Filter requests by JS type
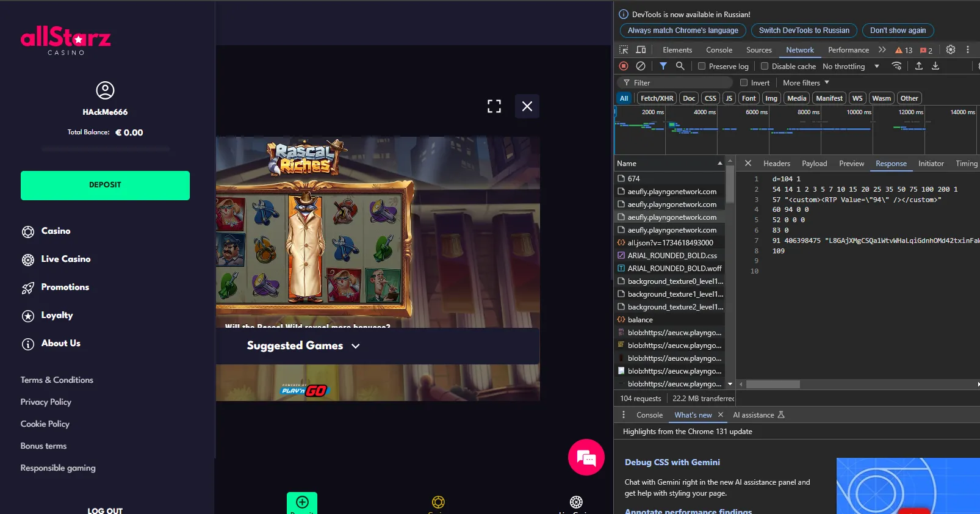 coord(729,98)
